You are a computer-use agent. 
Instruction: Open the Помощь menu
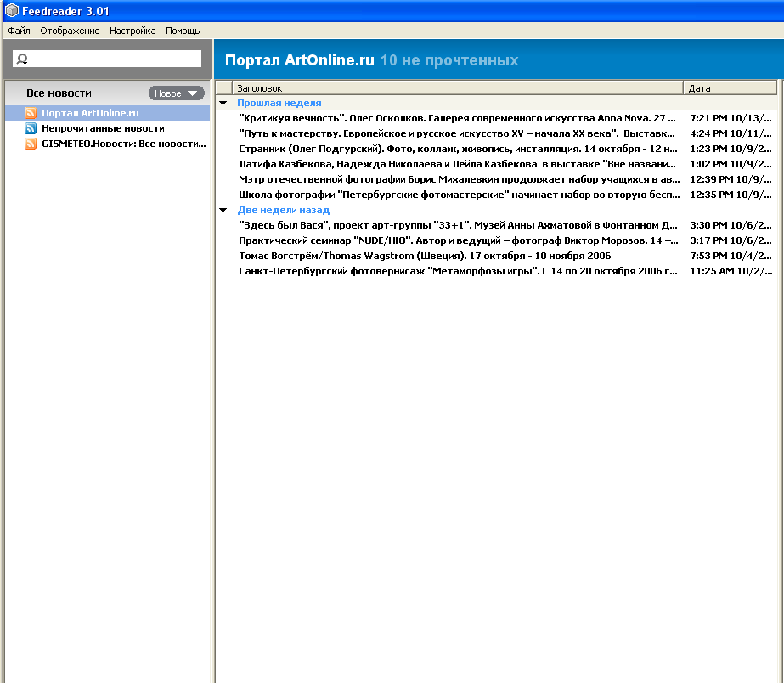(x=183, y=31)
